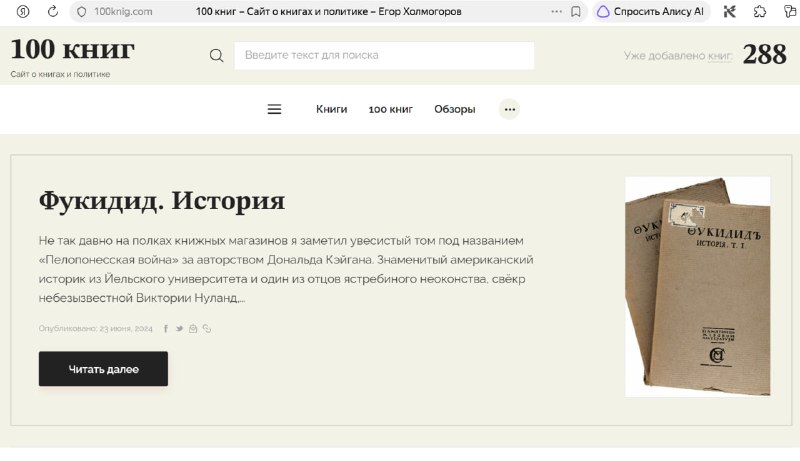This screenshot has height=461, width=800.
Task: Click the Сайт о книгах и политике tagline
Action: 60,74
